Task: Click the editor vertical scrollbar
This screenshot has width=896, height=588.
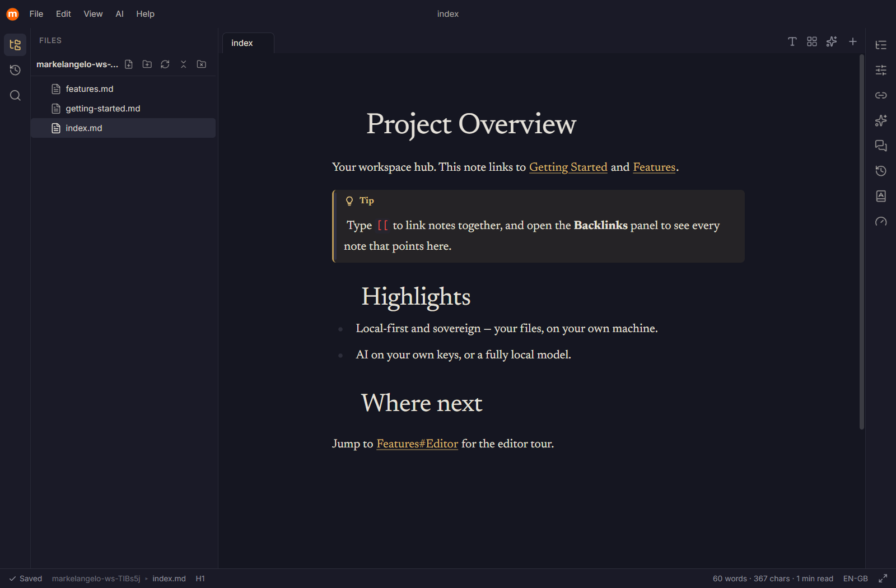Action: 862,242
